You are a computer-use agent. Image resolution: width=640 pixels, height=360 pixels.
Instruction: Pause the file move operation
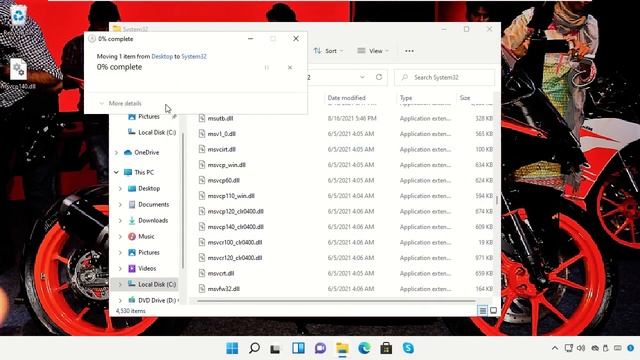click(x=267, y=67)
